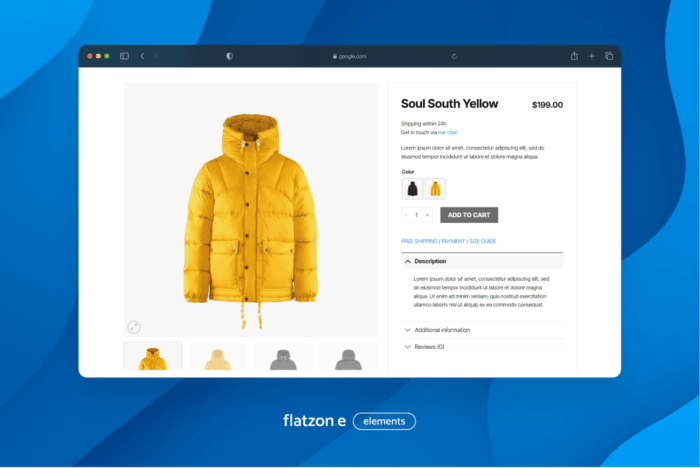Image resolution: width=700 pixels, height=468 pixels.
Task: Enlarge product image with the zoom icon
Action: 134,326
